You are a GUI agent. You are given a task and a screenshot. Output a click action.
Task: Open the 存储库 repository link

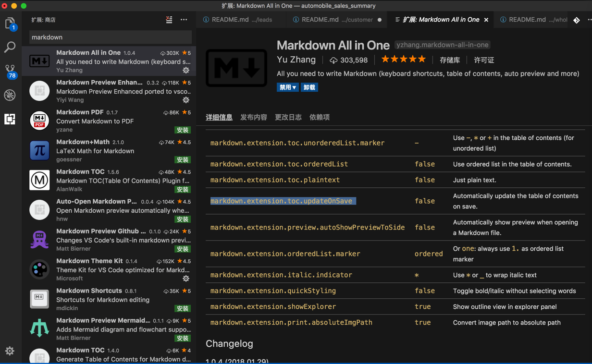coord(450,60)
